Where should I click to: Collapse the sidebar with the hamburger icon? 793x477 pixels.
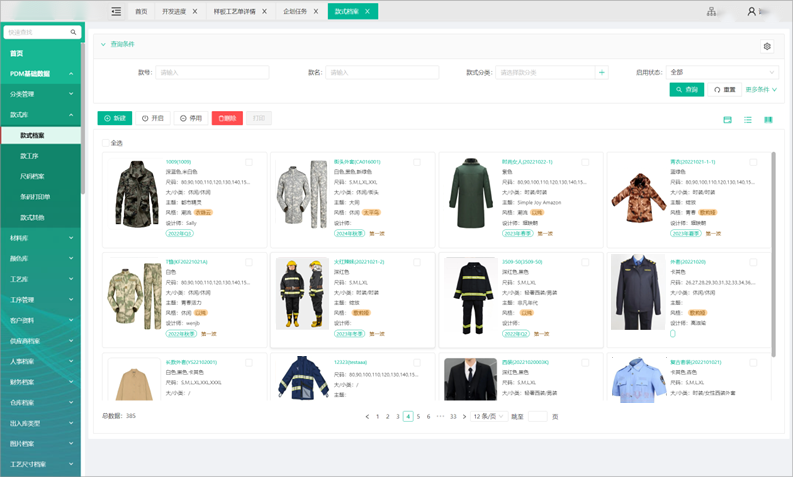click(x=116, y=12)
